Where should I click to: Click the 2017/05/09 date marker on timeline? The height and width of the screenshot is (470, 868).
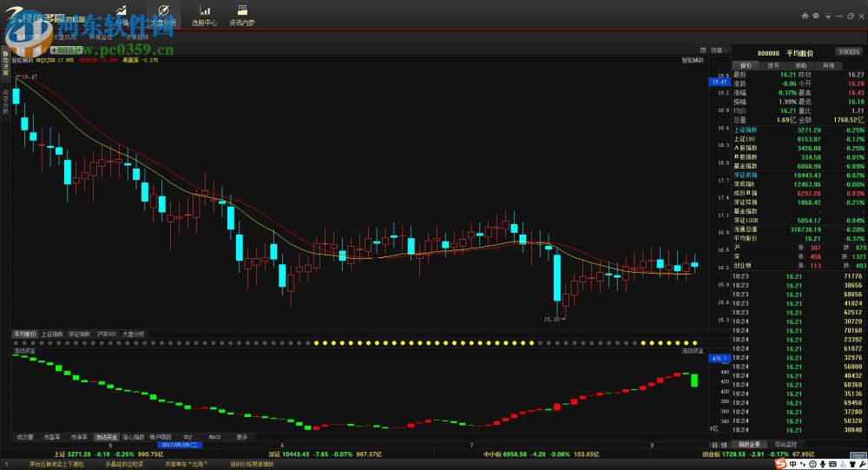[180, 445]
